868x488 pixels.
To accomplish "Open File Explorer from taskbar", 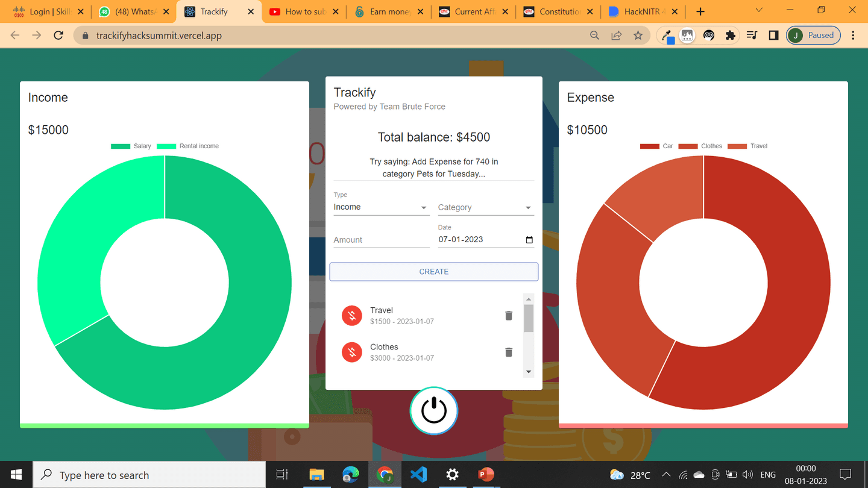I will pyautogui.click(x=317, y=475).
